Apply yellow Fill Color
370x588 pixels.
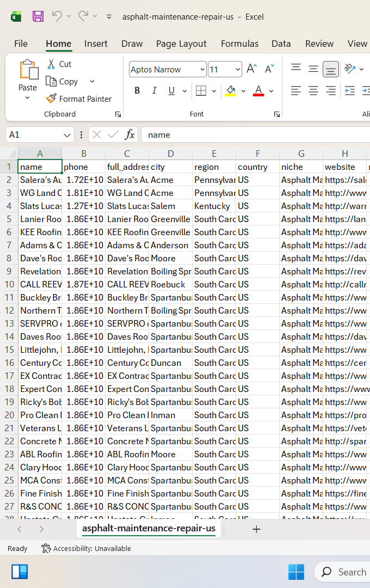point(231,90)
